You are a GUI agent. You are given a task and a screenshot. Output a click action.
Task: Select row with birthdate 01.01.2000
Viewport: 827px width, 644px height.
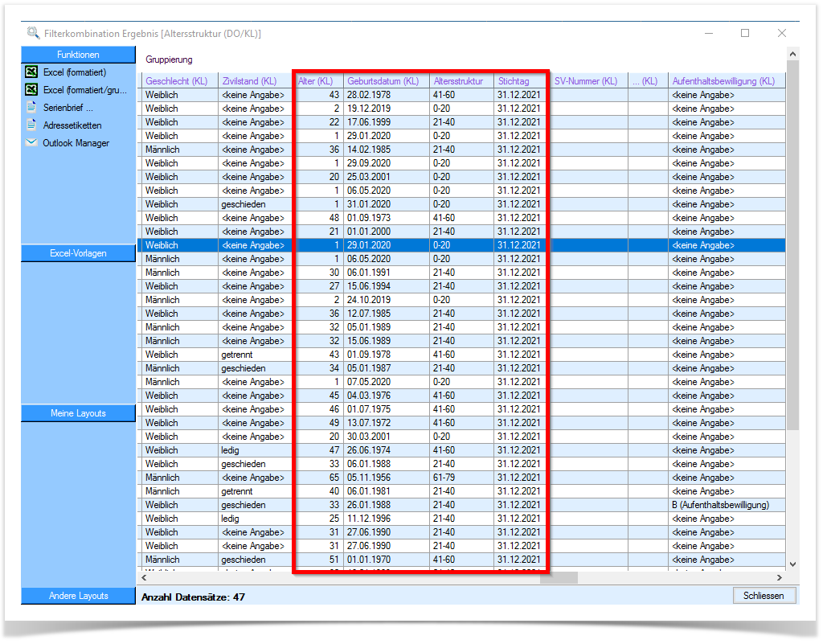pyautogui.click(x=461, y=232)
